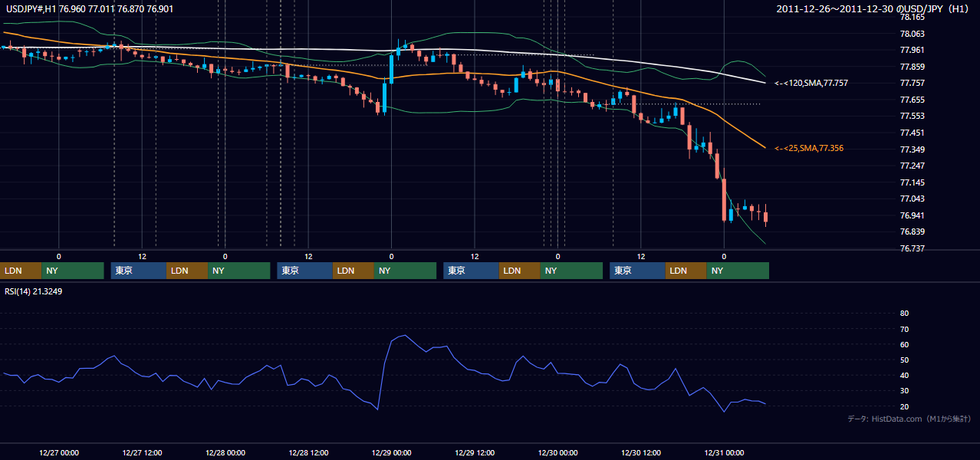Select the 12/28 12:00 time label
The image size is (980, 460).
click(x=308, y=453)
